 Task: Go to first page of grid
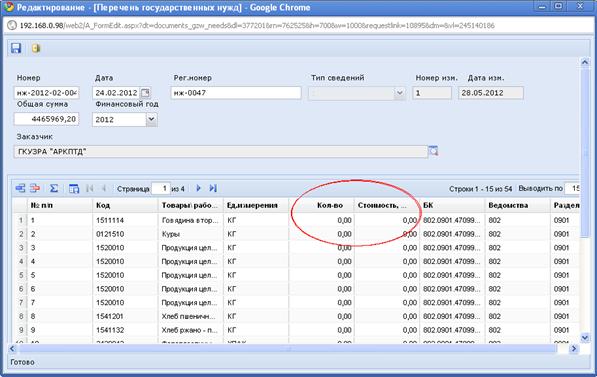(x=90, y=188)
